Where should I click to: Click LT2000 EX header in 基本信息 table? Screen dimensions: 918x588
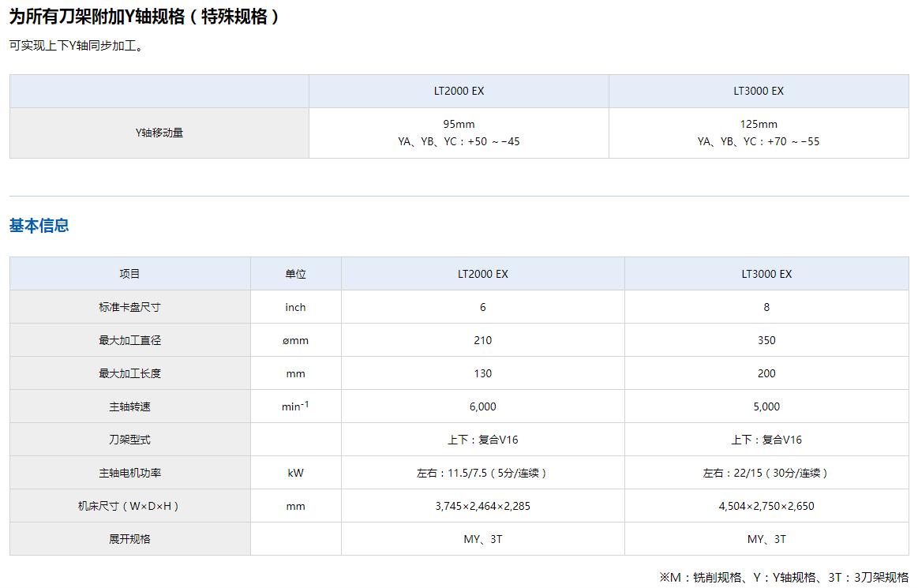click(483, 274)
